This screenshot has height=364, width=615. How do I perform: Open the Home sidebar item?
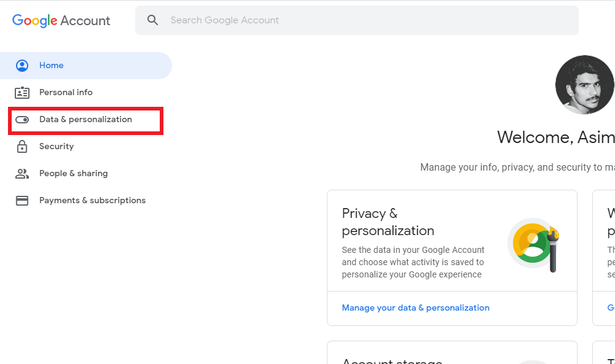[x=86, y=66]
